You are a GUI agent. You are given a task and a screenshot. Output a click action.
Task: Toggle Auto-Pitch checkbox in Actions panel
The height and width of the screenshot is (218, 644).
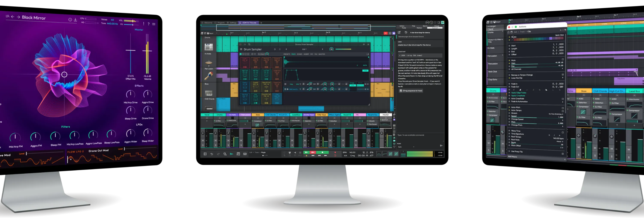(x=563, y=108)
